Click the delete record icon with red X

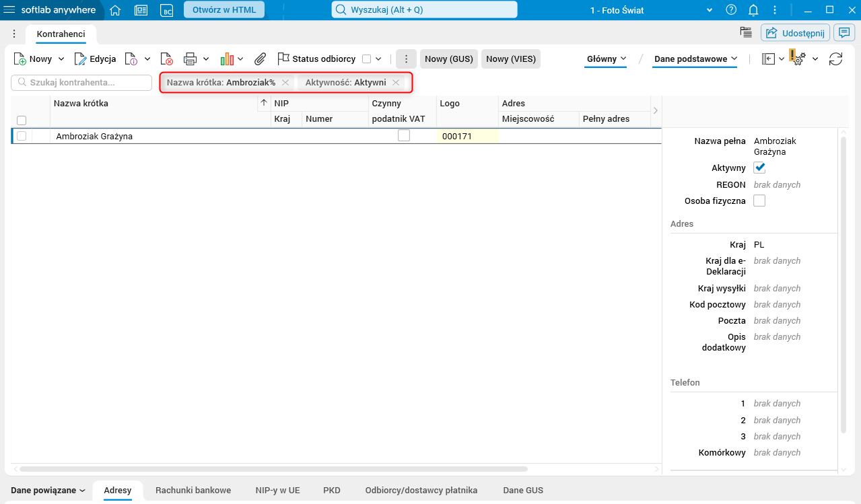(x=167, y=59)
